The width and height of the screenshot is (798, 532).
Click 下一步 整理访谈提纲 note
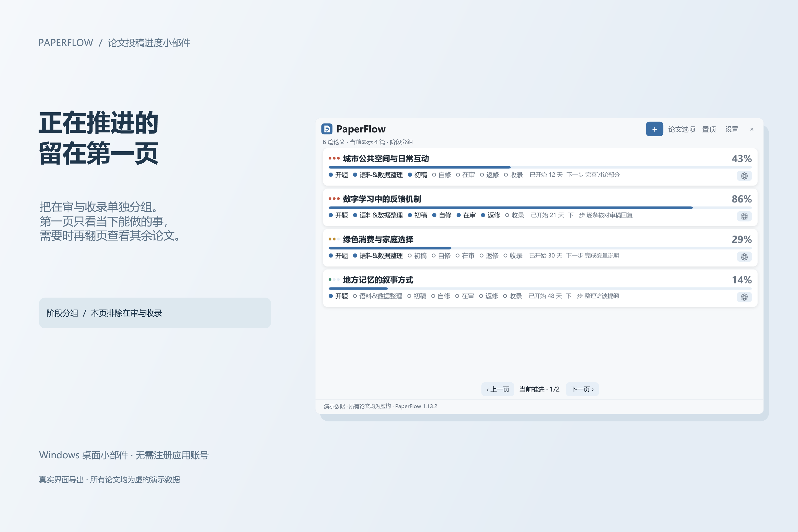click(592, 296)
